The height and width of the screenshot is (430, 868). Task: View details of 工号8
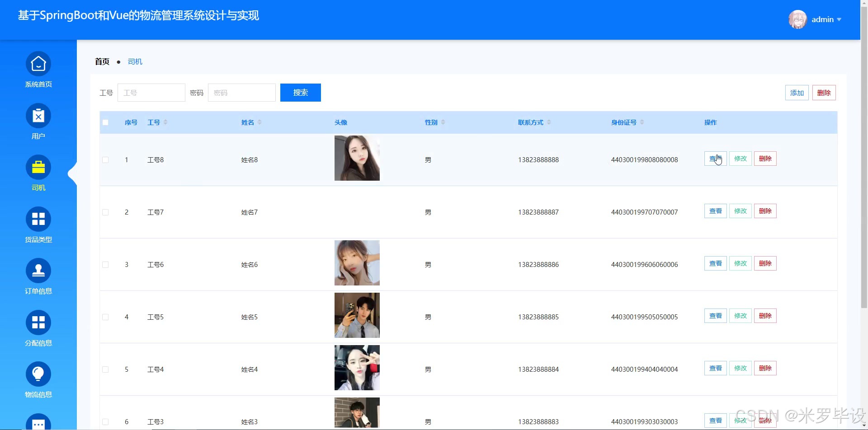(x=716, y=159)
